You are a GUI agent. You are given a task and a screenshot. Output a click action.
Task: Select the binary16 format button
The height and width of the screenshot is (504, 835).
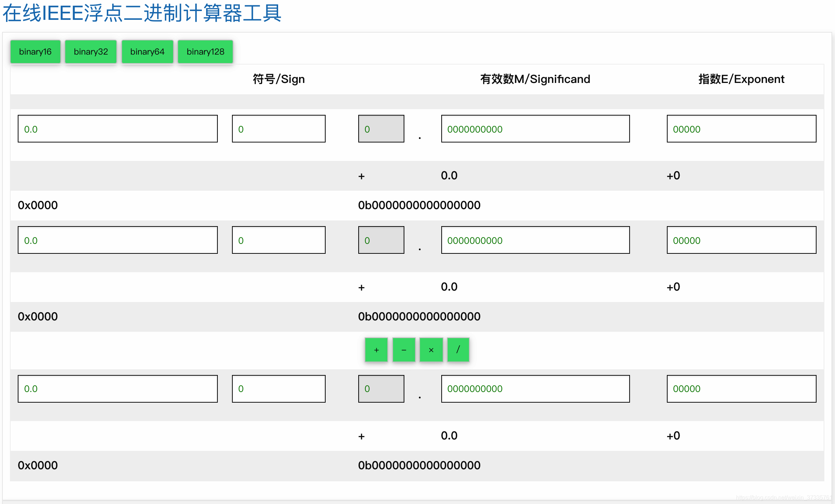(35, 51)
